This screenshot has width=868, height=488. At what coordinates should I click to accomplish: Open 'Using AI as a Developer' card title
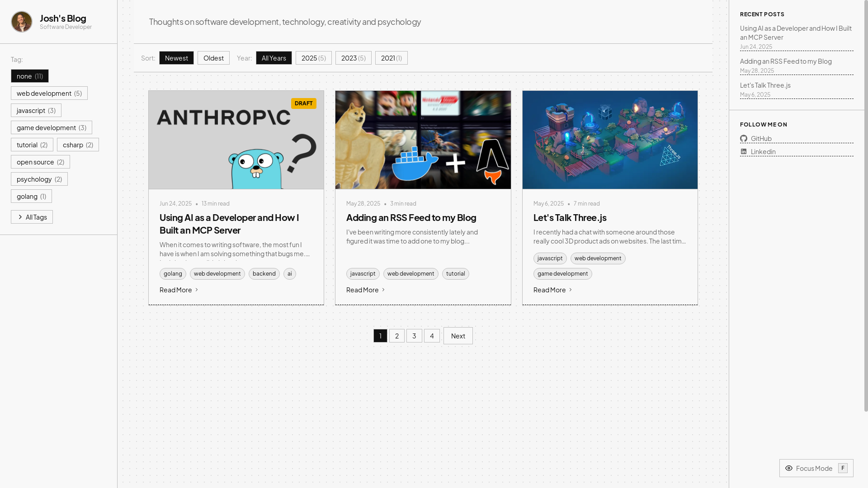click(229, 224)
